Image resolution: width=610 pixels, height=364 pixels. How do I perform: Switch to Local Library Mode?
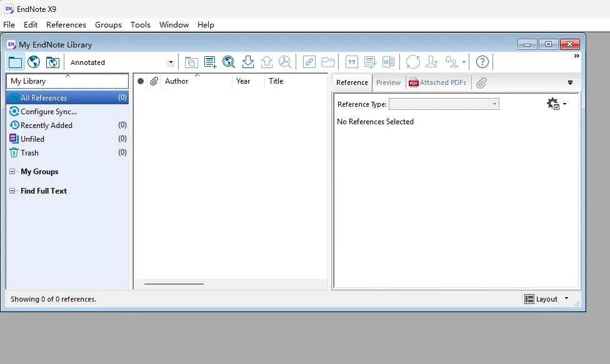point(15,62)
